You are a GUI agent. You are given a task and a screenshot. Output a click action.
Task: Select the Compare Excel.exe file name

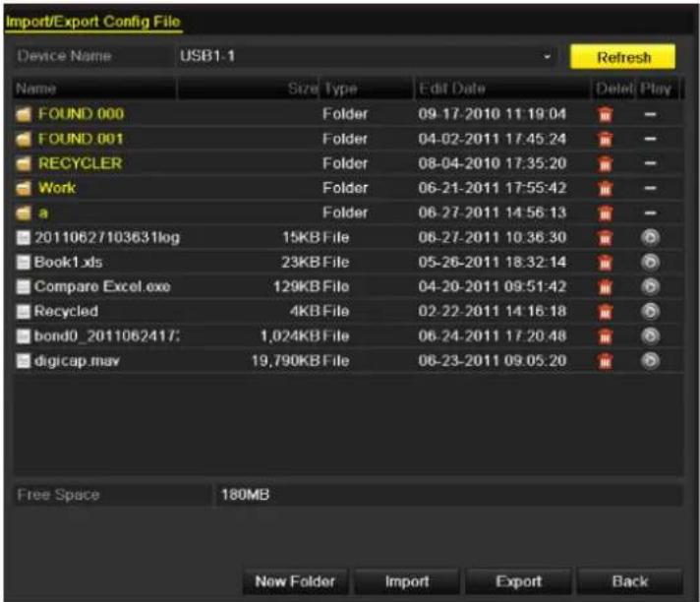pos(102,286)
